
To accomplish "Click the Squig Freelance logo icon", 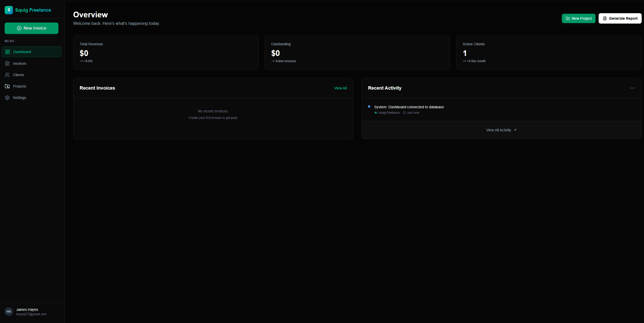I will click(9, 10).
